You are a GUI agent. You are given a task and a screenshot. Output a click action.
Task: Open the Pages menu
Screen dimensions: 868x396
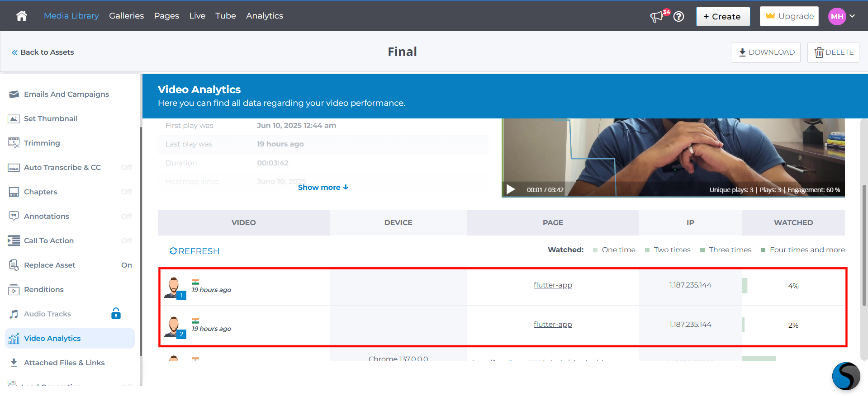coord(166,16)
